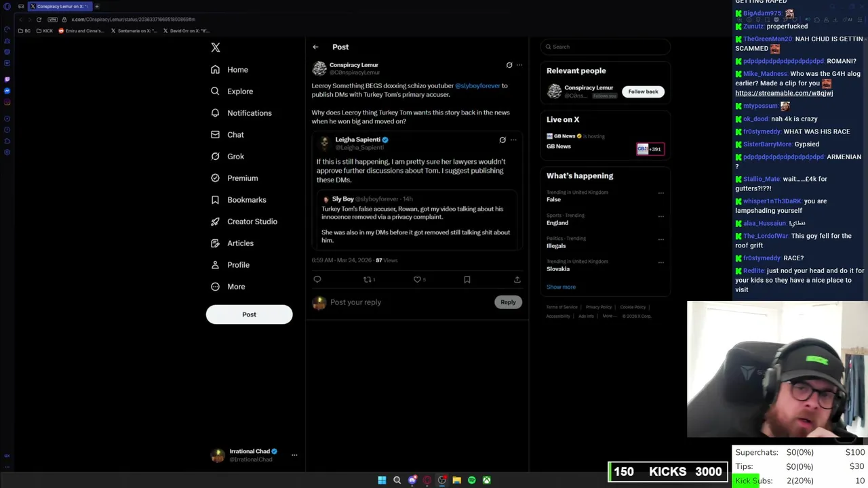Open the Articles section
This screenshot has width=868, height=488.
pos(232,243)
